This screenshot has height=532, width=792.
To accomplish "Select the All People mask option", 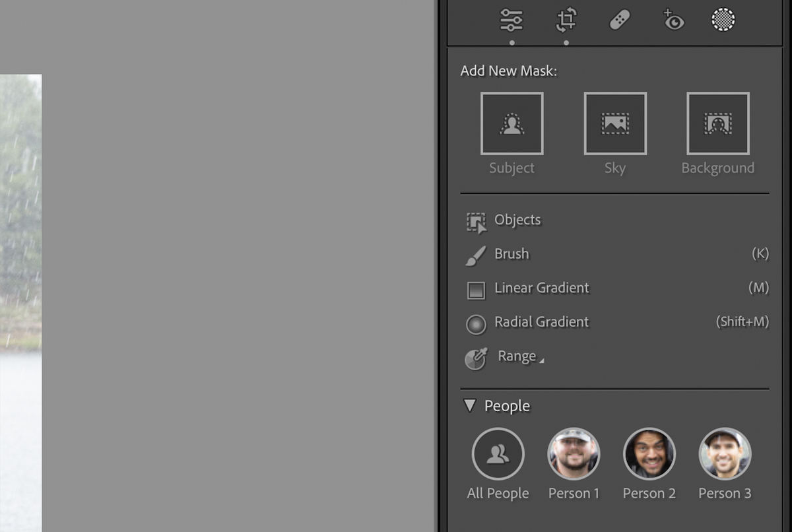I will [x=498, y=454].
